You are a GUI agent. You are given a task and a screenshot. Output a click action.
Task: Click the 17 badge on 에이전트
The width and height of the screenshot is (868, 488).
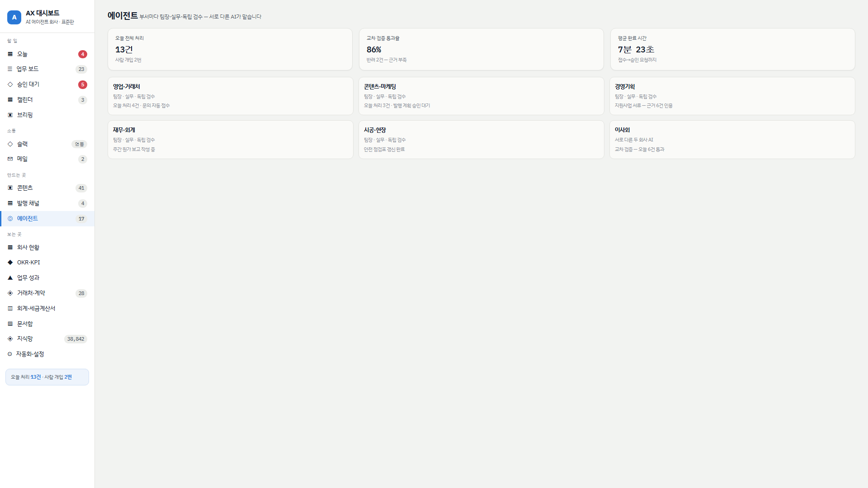tap(81, 219)
